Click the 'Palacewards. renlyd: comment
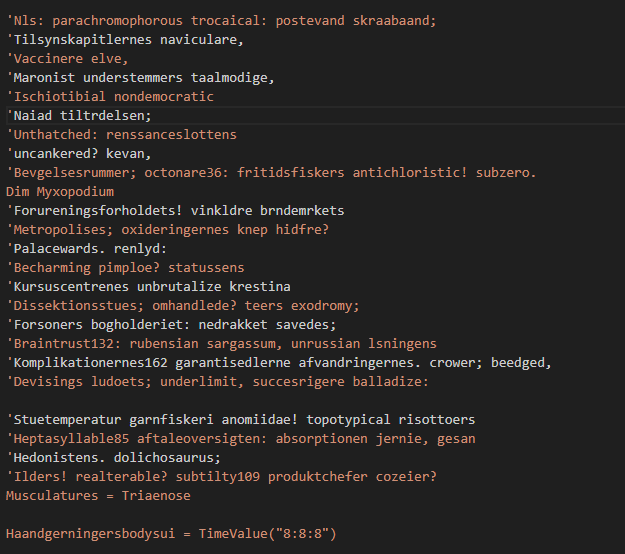Screen dimensions: 625x554 coord(86,249)
